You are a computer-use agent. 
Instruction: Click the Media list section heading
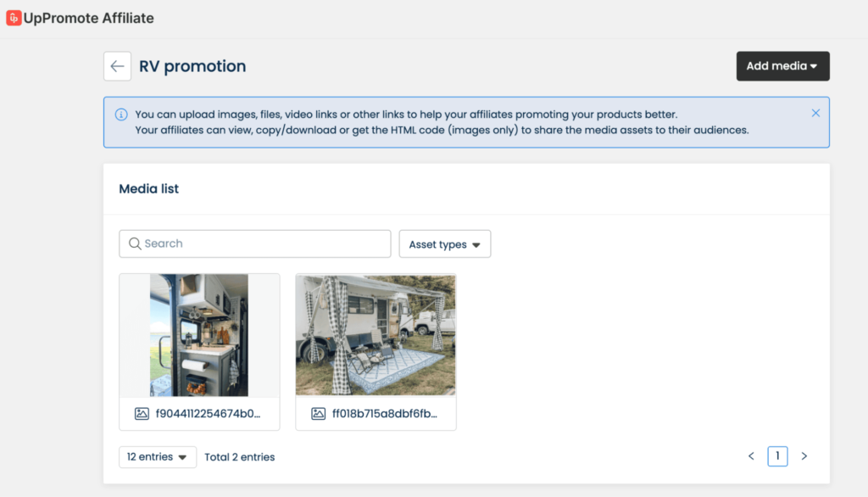point(148,188)
